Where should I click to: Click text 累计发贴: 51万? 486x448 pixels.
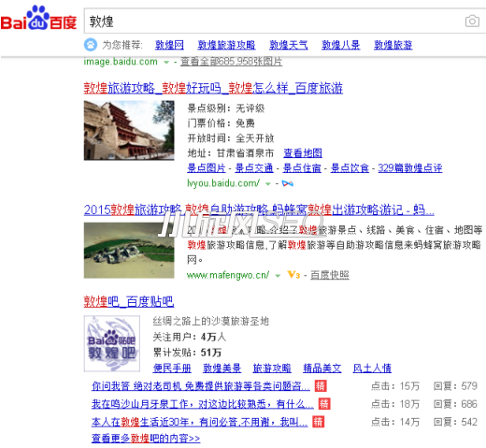point(187,353)
